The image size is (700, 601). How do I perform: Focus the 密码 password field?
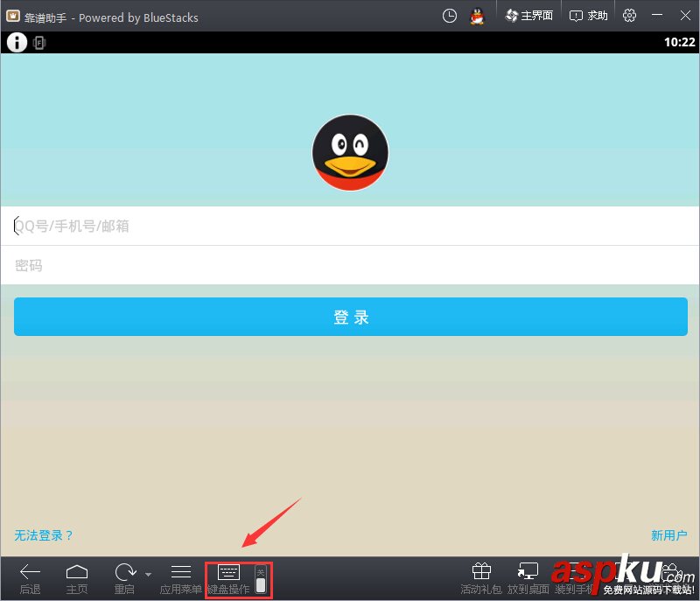point(350,265)
